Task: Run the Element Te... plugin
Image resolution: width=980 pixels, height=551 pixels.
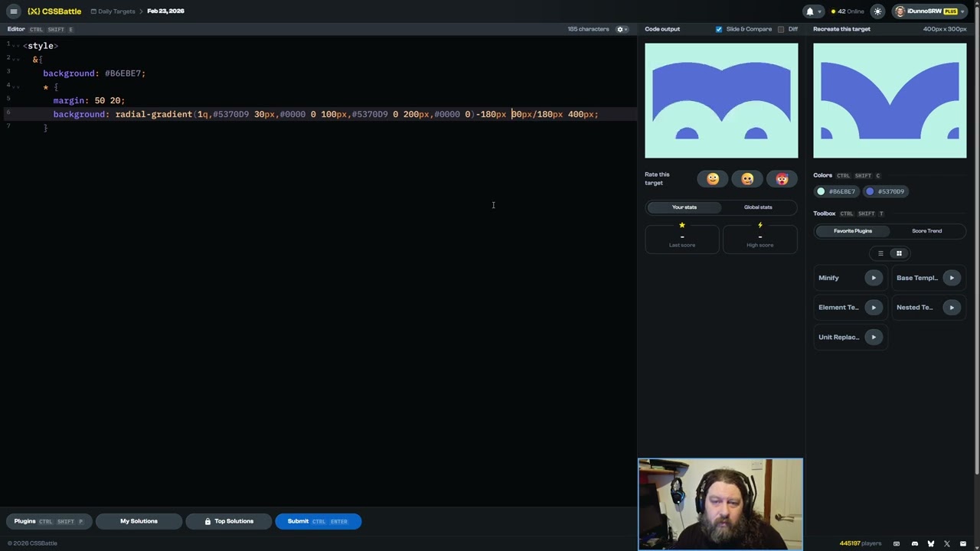Action: tap(873, 308)
